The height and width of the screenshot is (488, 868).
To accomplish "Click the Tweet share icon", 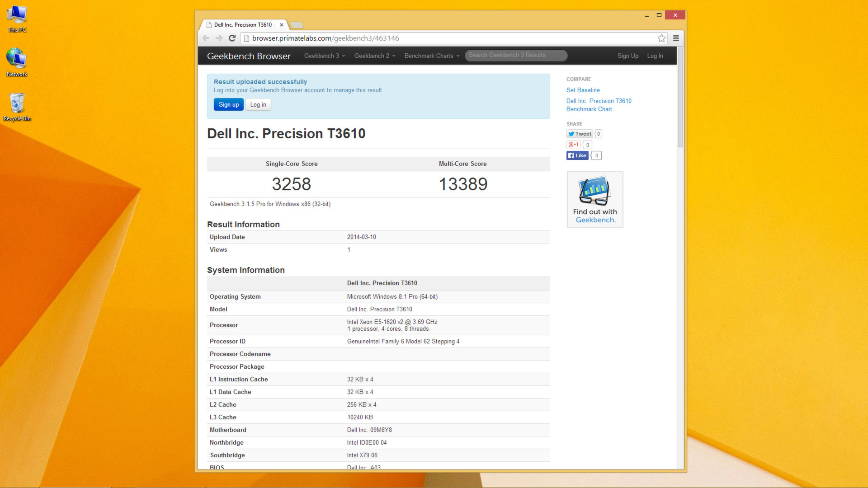I will click(579, 134).
